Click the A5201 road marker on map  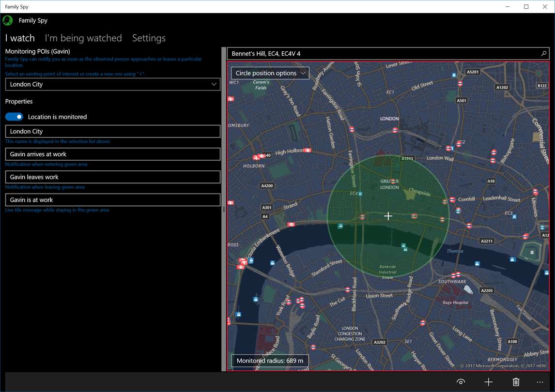click(473, 72)
